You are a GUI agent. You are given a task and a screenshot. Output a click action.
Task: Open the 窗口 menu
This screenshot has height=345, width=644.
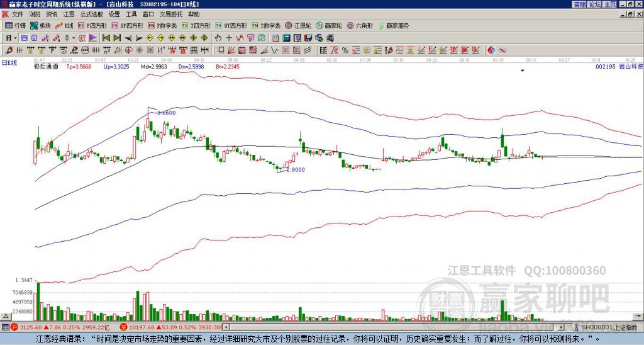pyautogui.click(x=148, y=14)
